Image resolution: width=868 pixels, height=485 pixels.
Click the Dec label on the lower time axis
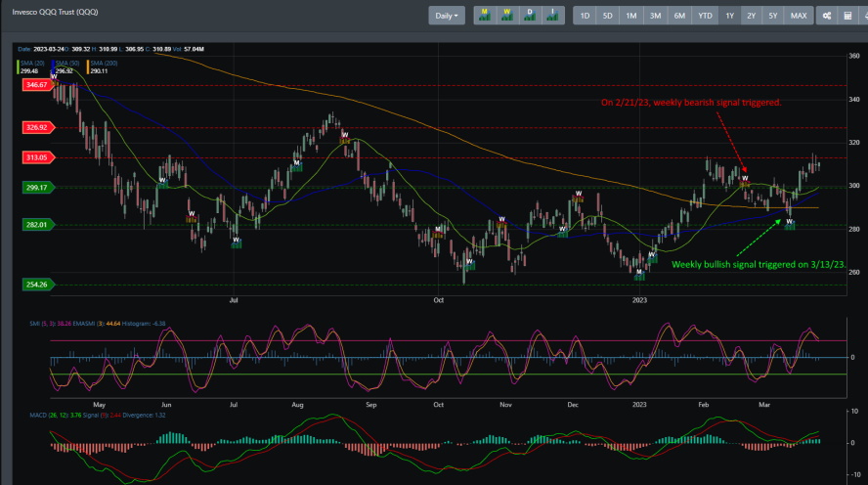click(573, 405)
